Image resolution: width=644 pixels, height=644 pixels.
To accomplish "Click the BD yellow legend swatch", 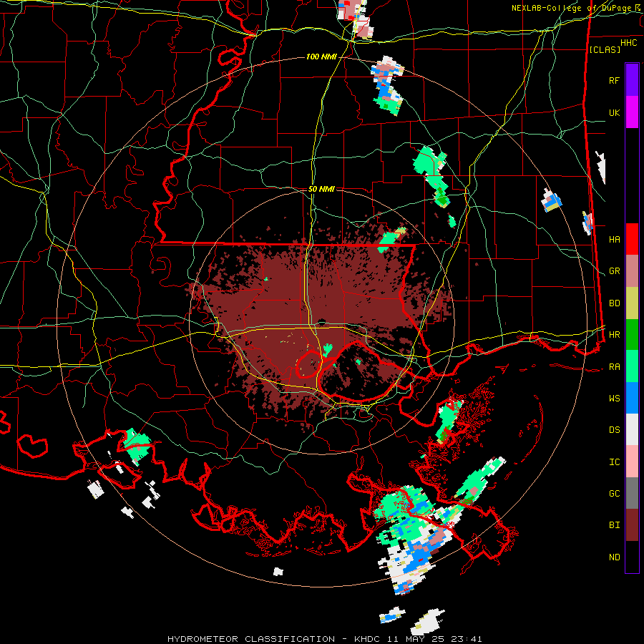I will coord(632,303).
